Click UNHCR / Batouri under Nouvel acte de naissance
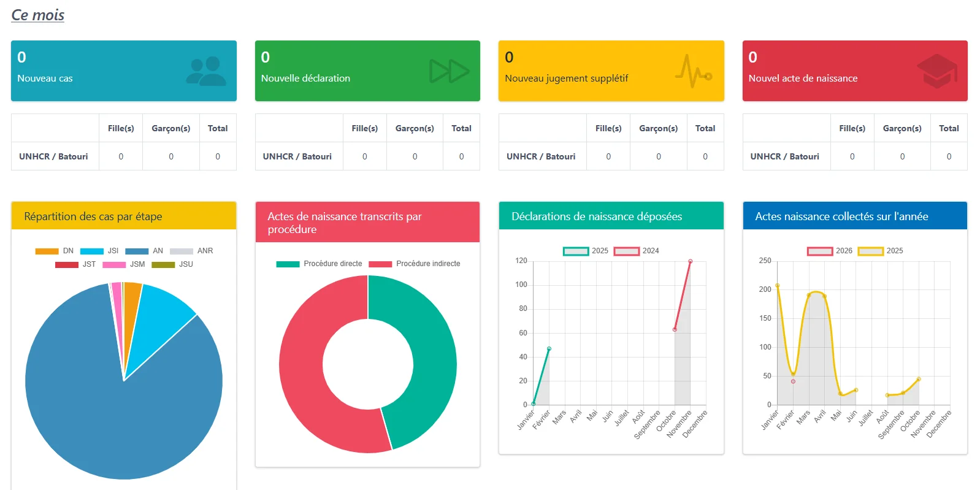The height and width of the screenshot is (490, 980). (x=785, y=156)
